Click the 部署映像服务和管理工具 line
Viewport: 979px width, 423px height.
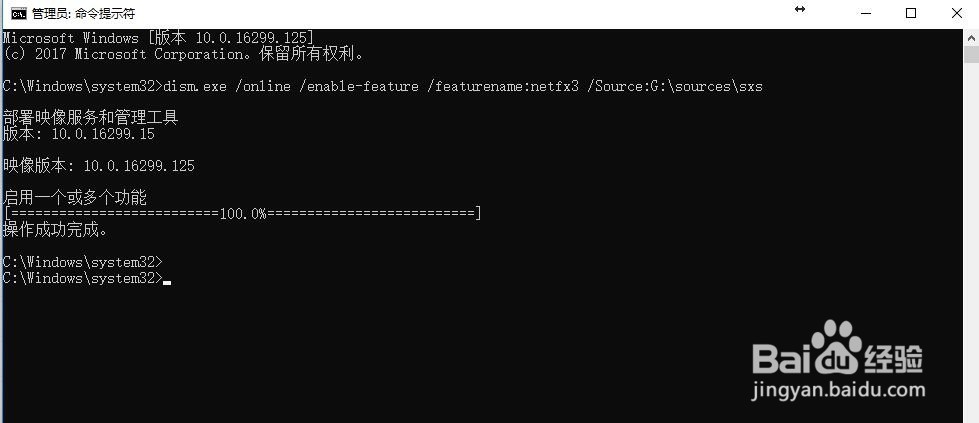coord(91,117)
